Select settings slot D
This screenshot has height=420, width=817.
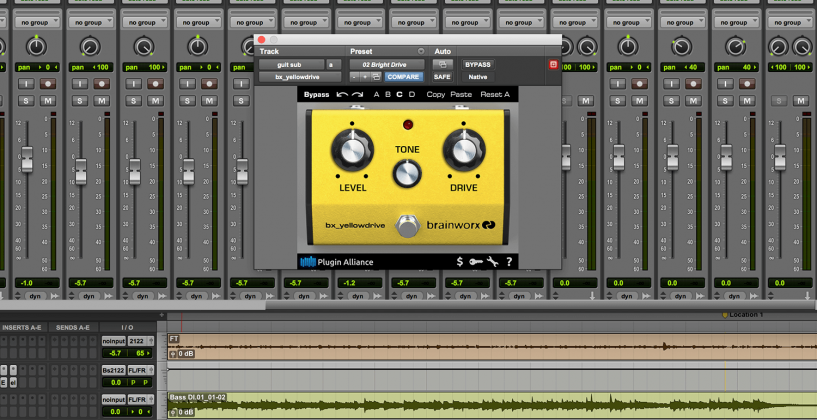pos(412,94)
